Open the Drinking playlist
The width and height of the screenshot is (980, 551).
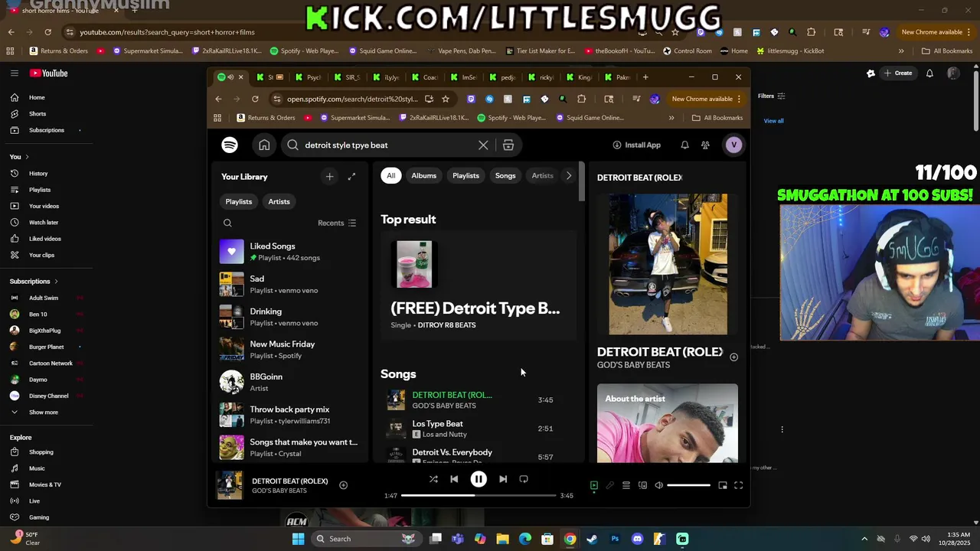tap(289, 317)
